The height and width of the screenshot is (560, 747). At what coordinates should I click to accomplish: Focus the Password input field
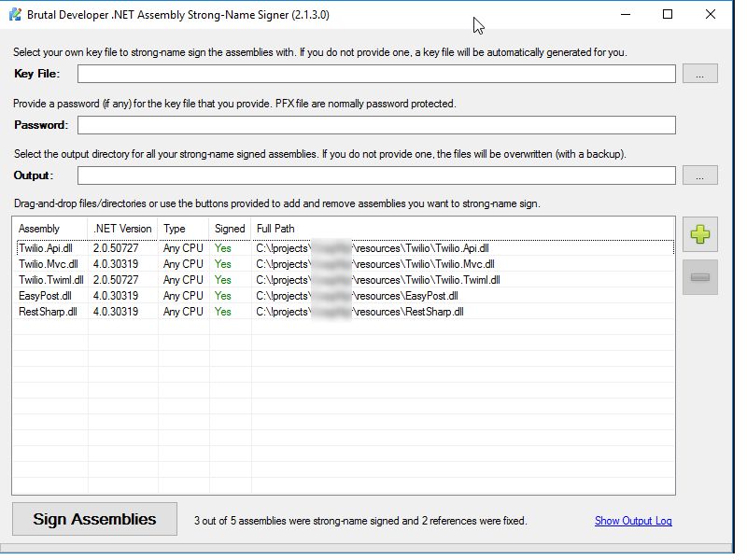pos(373,124)
